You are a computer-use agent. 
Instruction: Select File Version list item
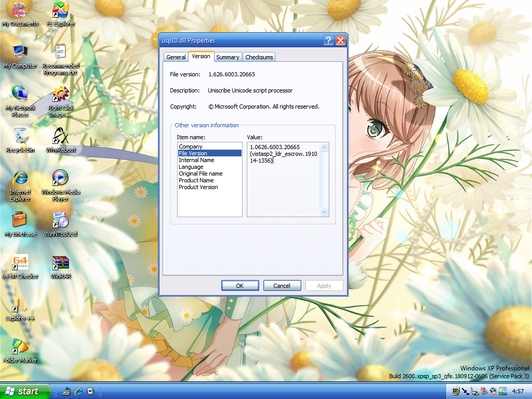tap(210, 153)
